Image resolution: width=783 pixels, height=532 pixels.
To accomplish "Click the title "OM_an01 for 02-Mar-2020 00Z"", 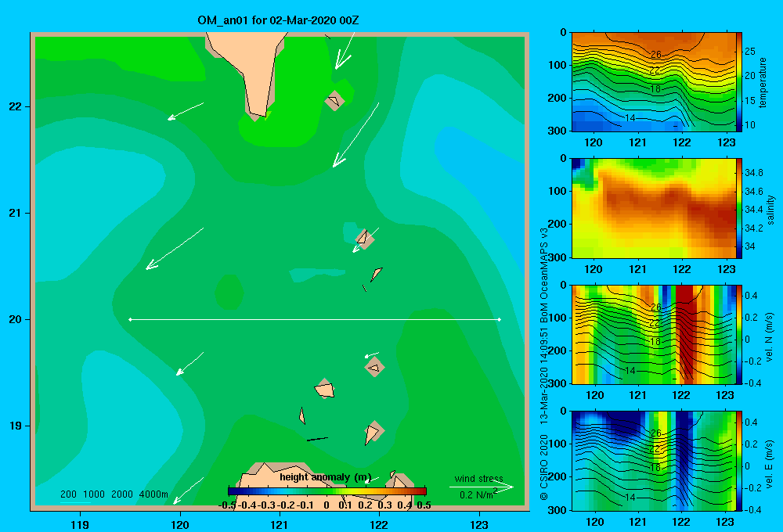I will [x=278, y=20].
